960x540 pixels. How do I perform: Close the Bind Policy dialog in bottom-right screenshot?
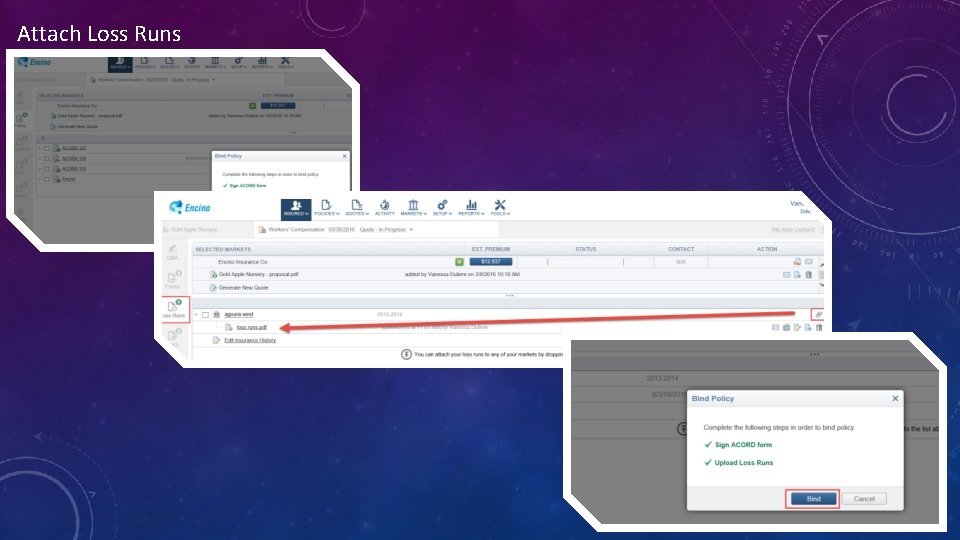[x=895, y=399]
